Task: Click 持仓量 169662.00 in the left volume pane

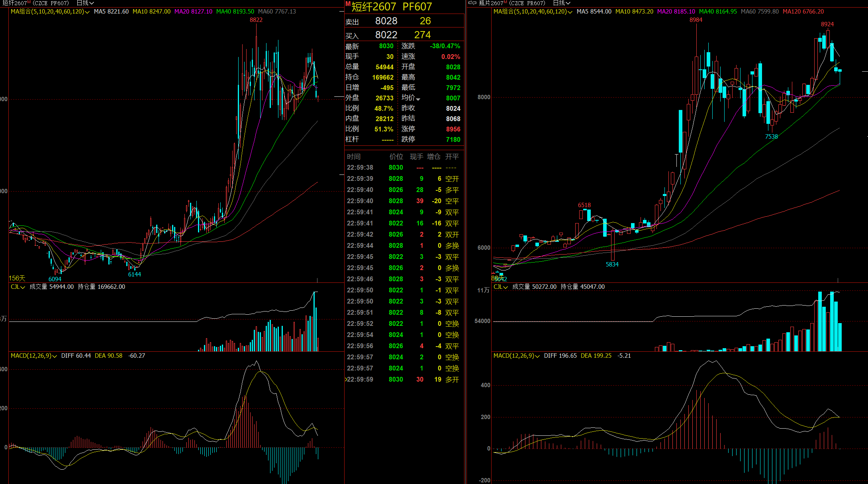Action: pos(101,287)
